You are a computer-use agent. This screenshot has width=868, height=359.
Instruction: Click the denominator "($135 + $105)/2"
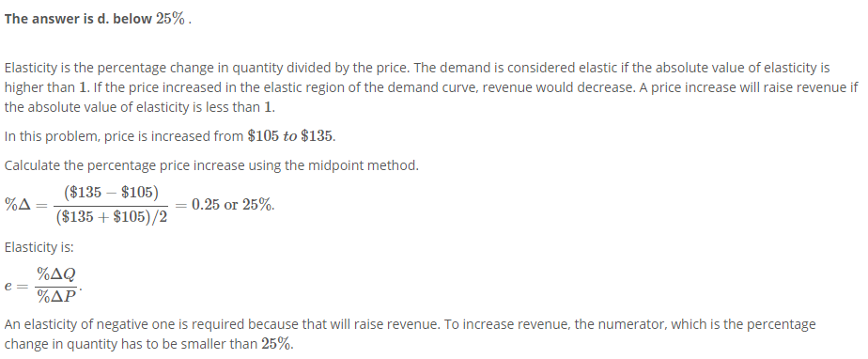pos(111,216)
